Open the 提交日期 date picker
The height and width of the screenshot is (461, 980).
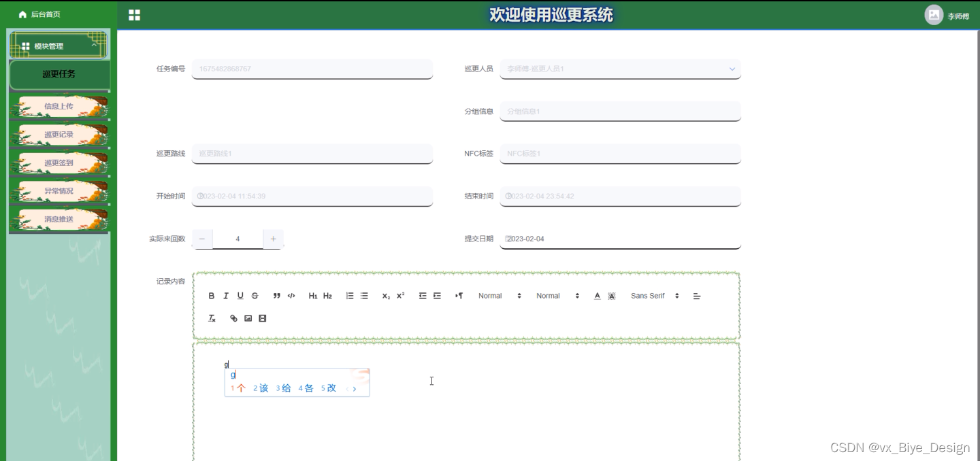(620, 239)
